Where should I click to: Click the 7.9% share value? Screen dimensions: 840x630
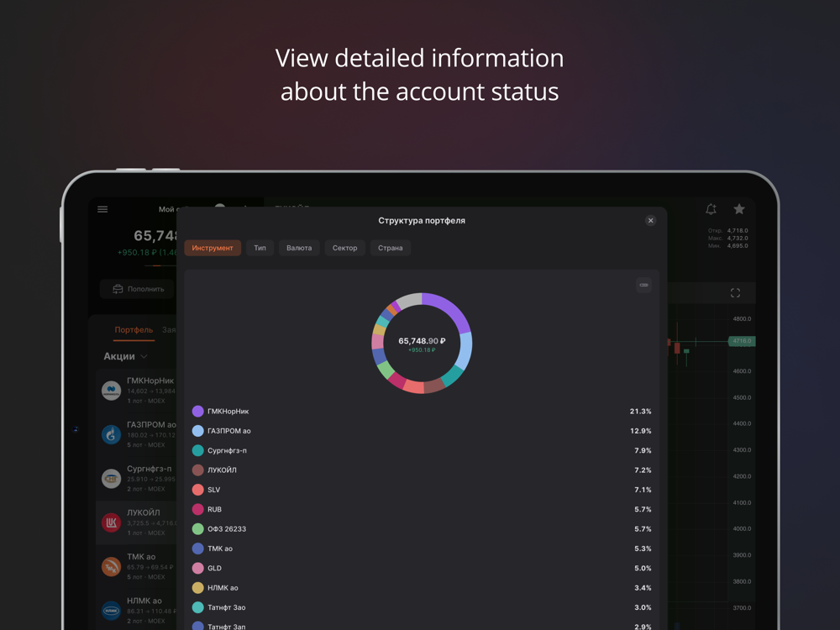[x=643, y=450]
